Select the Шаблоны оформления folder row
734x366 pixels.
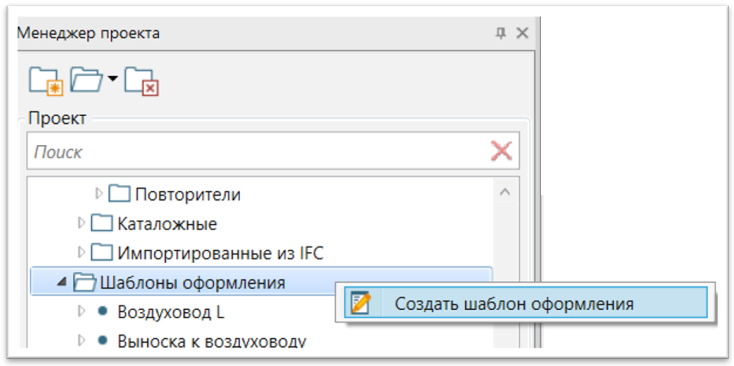click(x=261, y=282)
